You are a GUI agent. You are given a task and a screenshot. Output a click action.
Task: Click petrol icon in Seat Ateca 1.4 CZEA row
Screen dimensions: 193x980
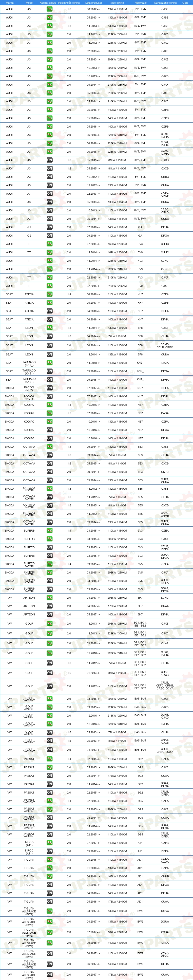click(x=50, y=294)
